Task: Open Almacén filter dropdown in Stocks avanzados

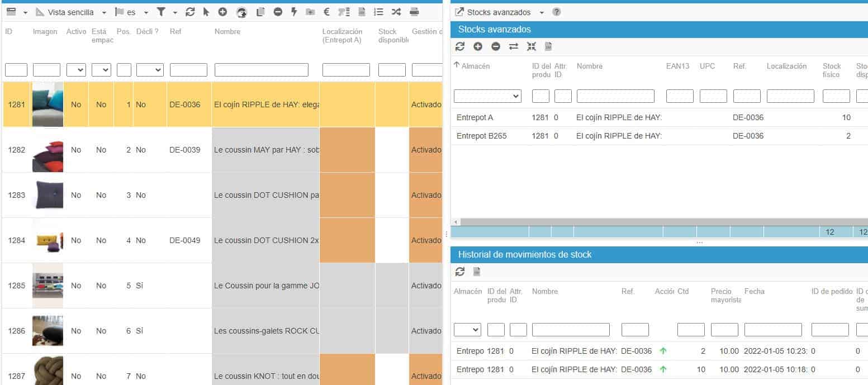Action: (x=487, y=96)
